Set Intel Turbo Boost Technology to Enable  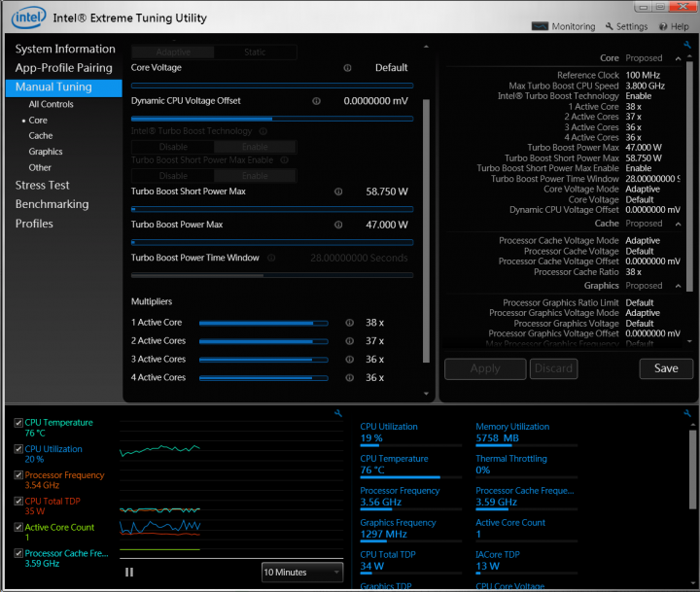click(255, 147)
